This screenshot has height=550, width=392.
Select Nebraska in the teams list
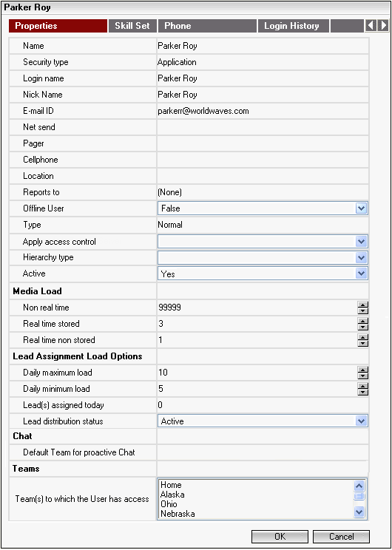[178, 514]
